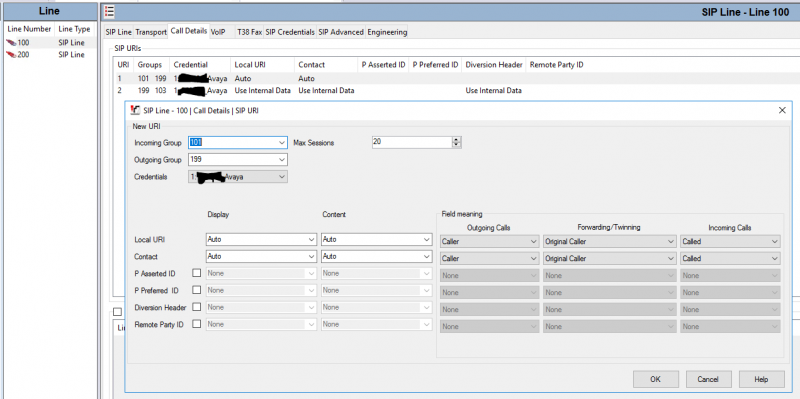
Task: Click the Help button
Action: click(761, 379)
